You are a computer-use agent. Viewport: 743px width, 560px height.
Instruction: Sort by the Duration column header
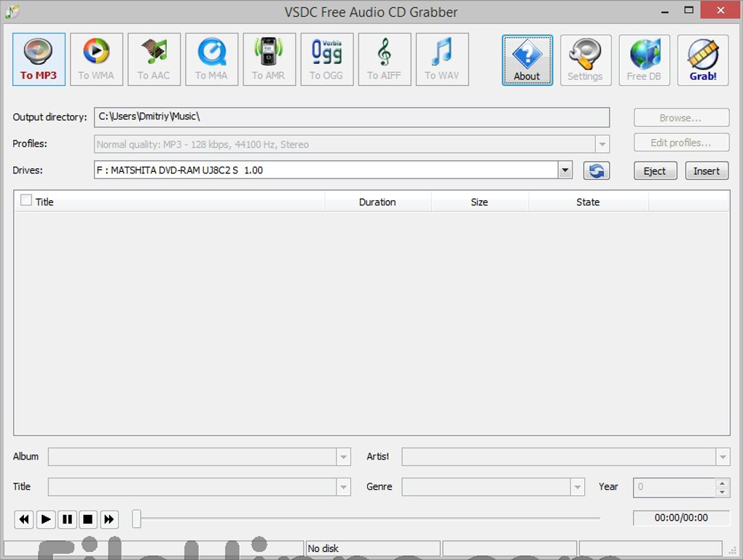377,202
